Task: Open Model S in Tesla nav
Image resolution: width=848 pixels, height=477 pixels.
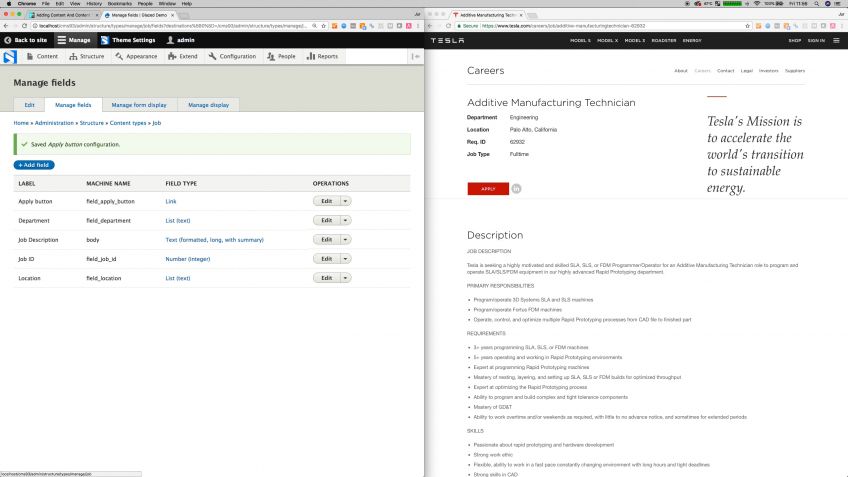Action: tap(580, 41)
